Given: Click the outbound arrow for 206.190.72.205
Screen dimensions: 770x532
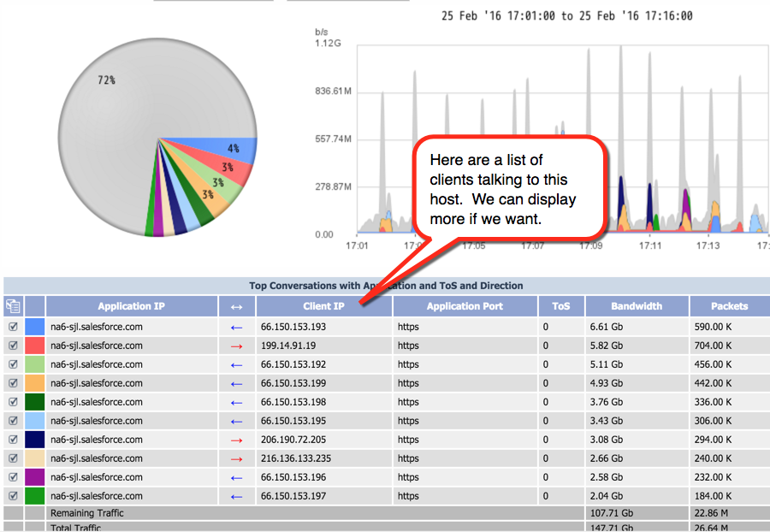Looking at the screenshot, I should click(x=237, y=440).
